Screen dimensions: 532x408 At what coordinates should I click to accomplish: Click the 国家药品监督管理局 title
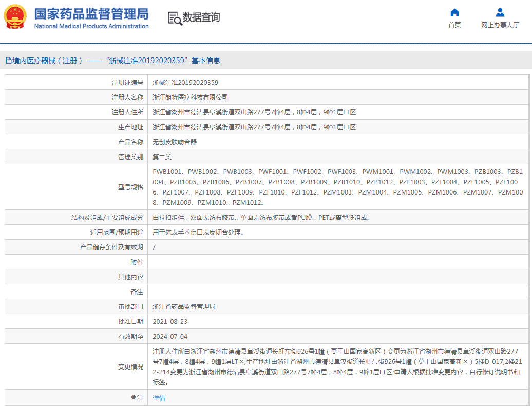(91, 14)
